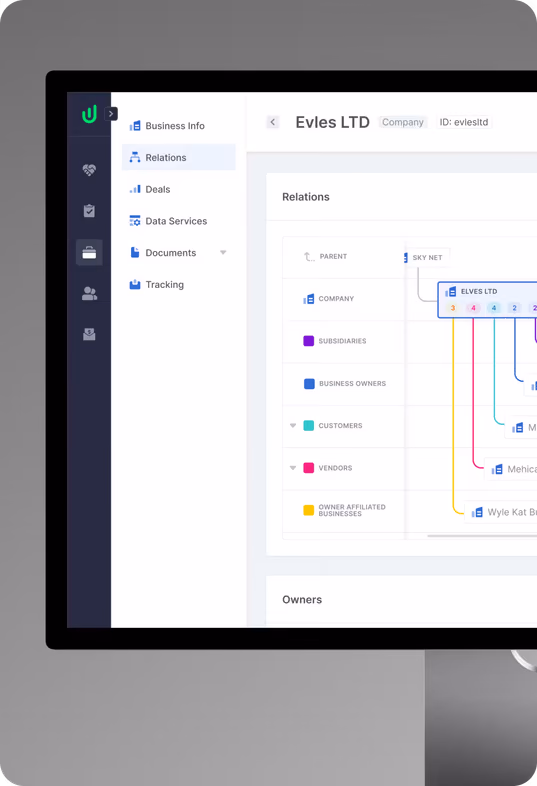The width and height of the screenshot is (537, 786).
Task: Click the Business Info building icon
Action: pyautogui.click(x=135, y=126)
